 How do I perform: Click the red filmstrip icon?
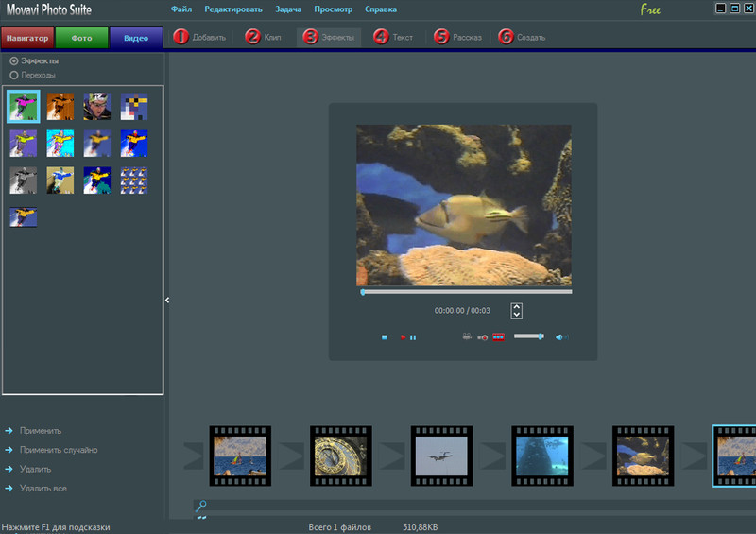point(499,336)
